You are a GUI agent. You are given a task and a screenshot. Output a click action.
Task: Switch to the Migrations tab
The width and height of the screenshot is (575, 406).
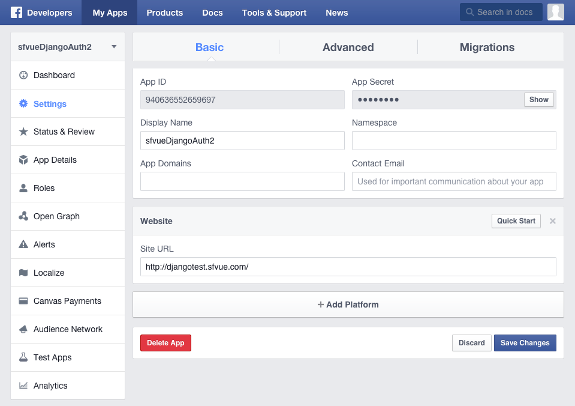tap(487, 47)
